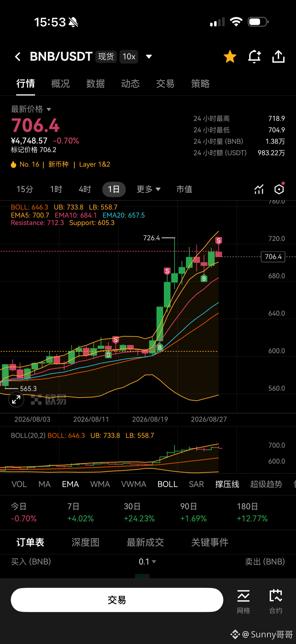296x644 pixels.
Task: Switch to the 动态 tab
Action: pyautogui.click(x=130, y=84)
